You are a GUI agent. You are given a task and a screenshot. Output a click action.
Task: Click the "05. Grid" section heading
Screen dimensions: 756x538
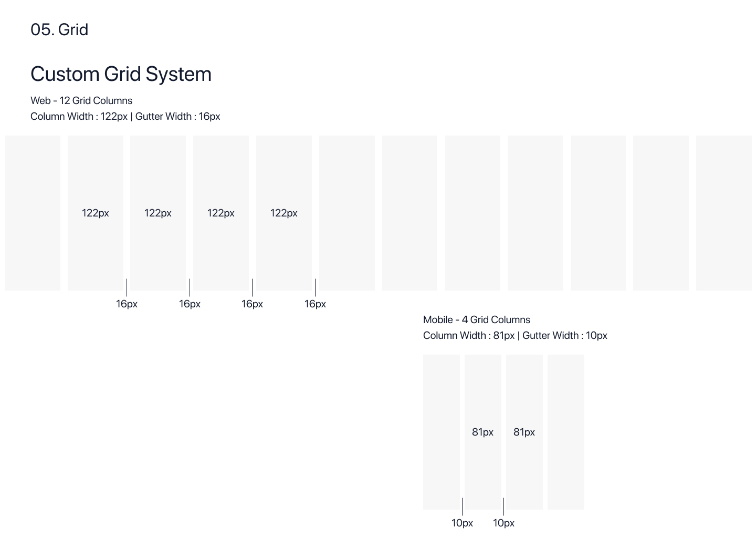pyautogui.click(x=59, y=30)
